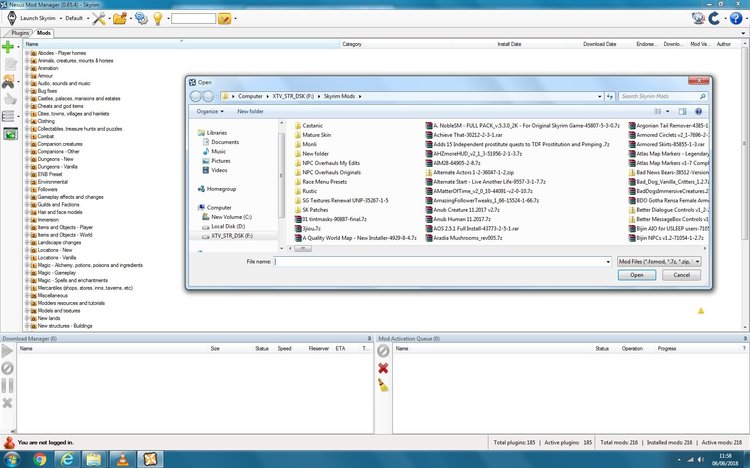
Task: Click the broom clear queue icon
Action: point(384,385)
